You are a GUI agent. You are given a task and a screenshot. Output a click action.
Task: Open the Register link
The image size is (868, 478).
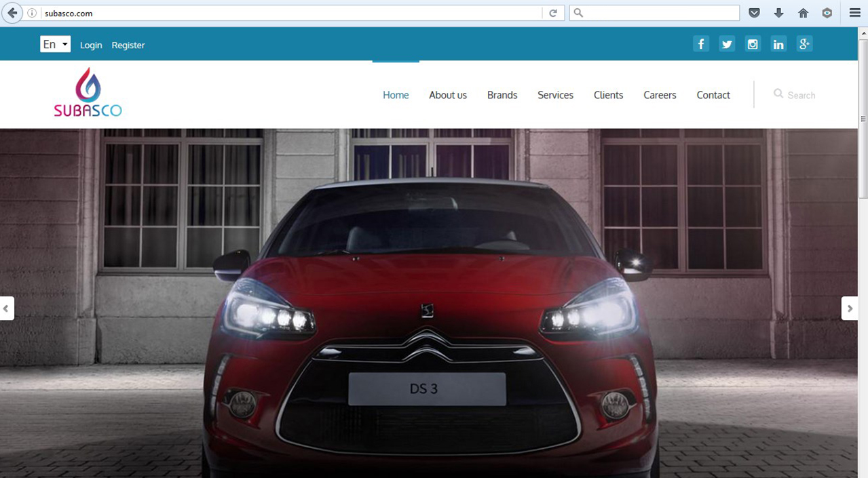click(128, 45)
